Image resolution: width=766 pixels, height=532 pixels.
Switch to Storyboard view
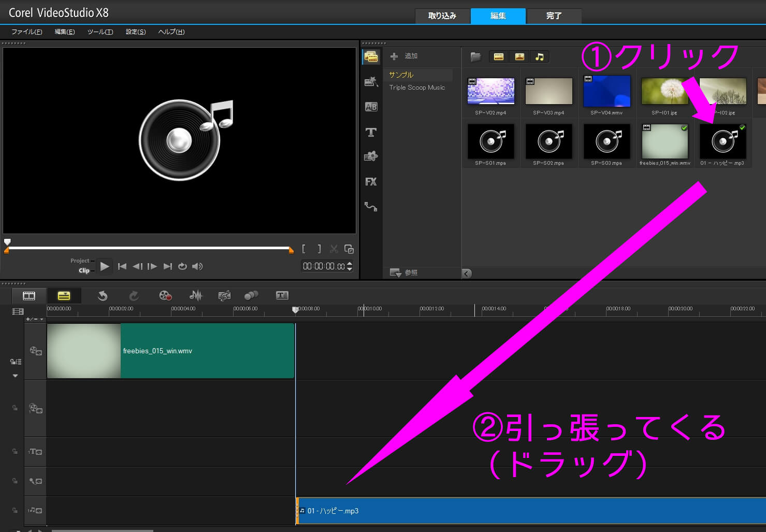[29, 296]
